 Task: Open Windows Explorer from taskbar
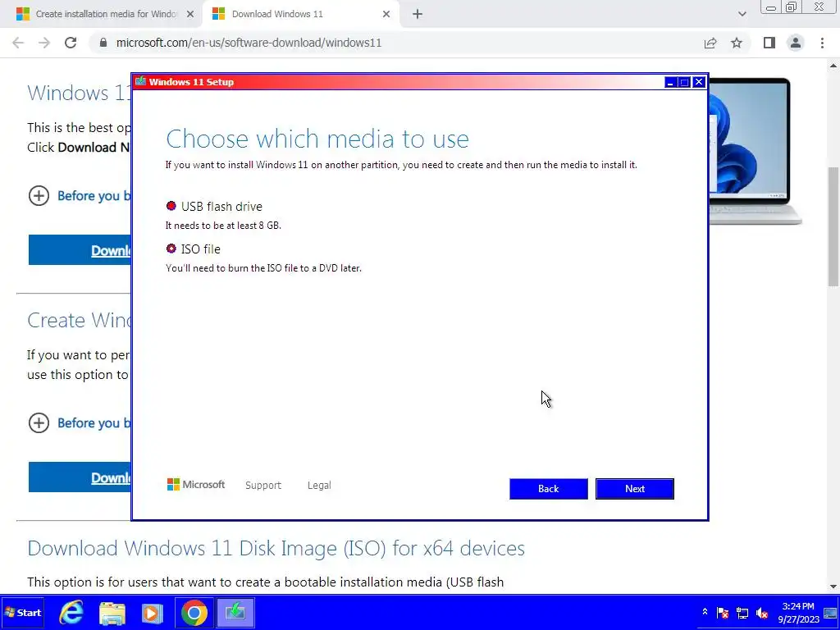(112, 613)
